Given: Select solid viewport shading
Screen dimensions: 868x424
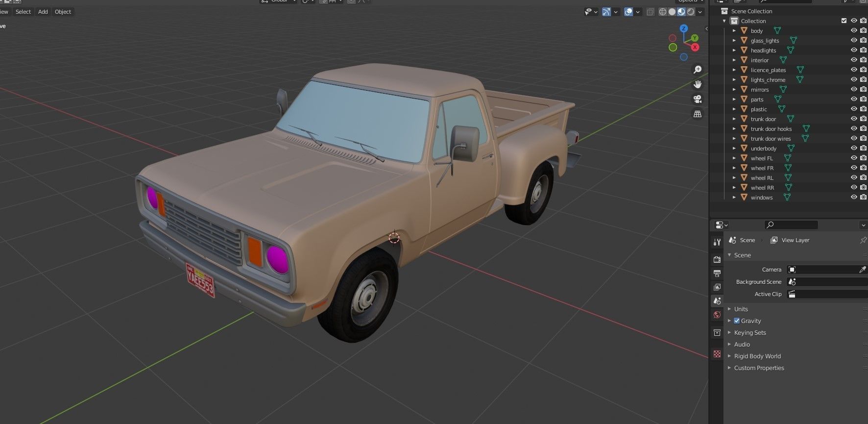Looking at the screenshot, I should [672, 12].
